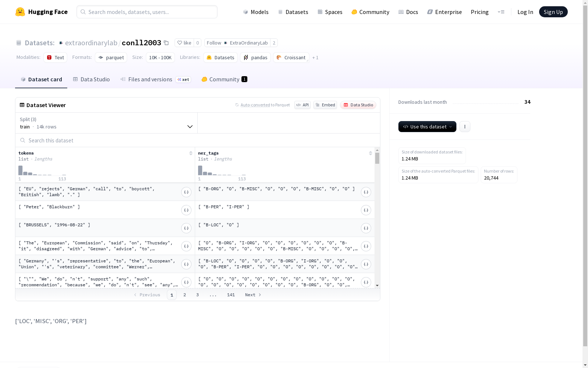Open Docs in the top navigation
The image size is (588, 368).
(x=408, y=12)
